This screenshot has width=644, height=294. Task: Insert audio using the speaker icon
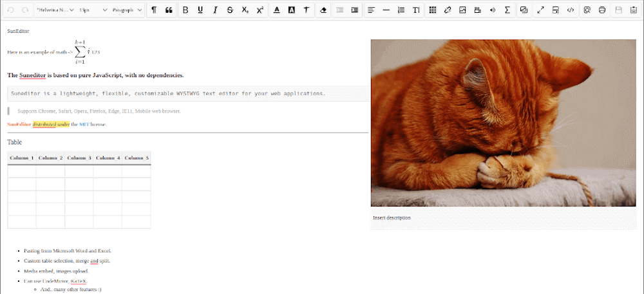tap(493, 10)
